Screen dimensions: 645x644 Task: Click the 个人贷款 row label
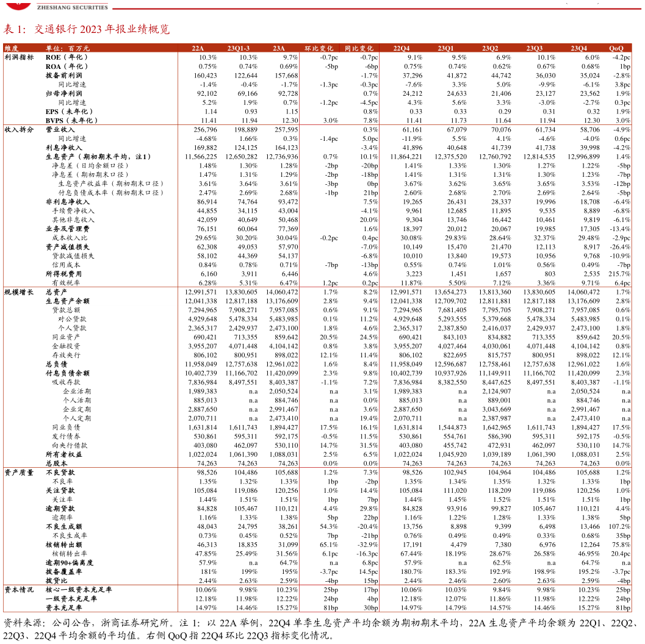coord(72,328)
